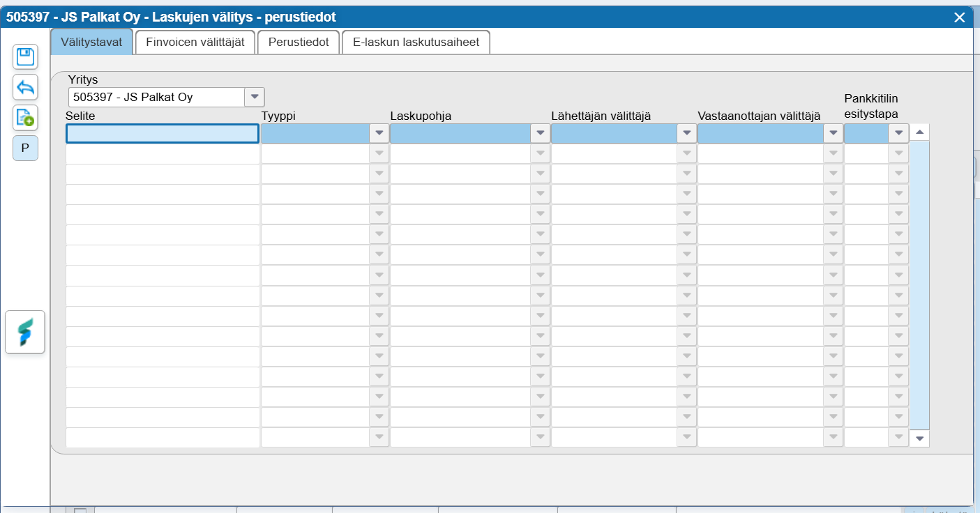Image resolution: width=980 pixels, height=513 pixels.
Task: Open first row Tyyppi dropdown
Action: click(379, 133)
